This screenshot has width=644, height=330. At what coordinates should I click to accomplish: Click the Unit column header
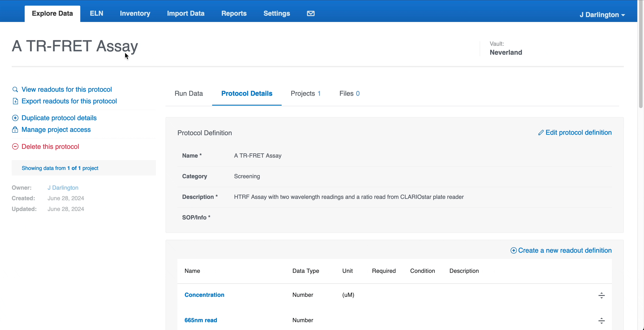[x=348, y=271]
